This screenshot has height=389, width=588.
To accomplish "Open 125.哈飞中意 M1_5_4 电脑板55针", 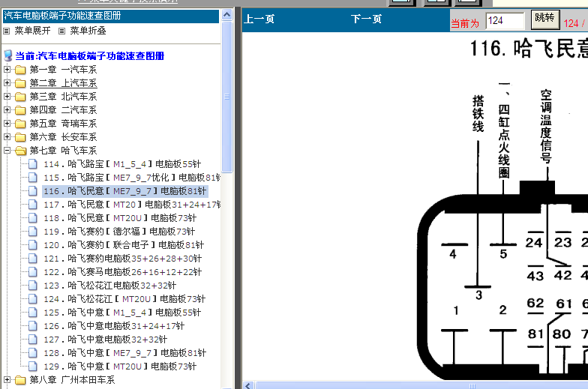I will click(x=122, y=313).
